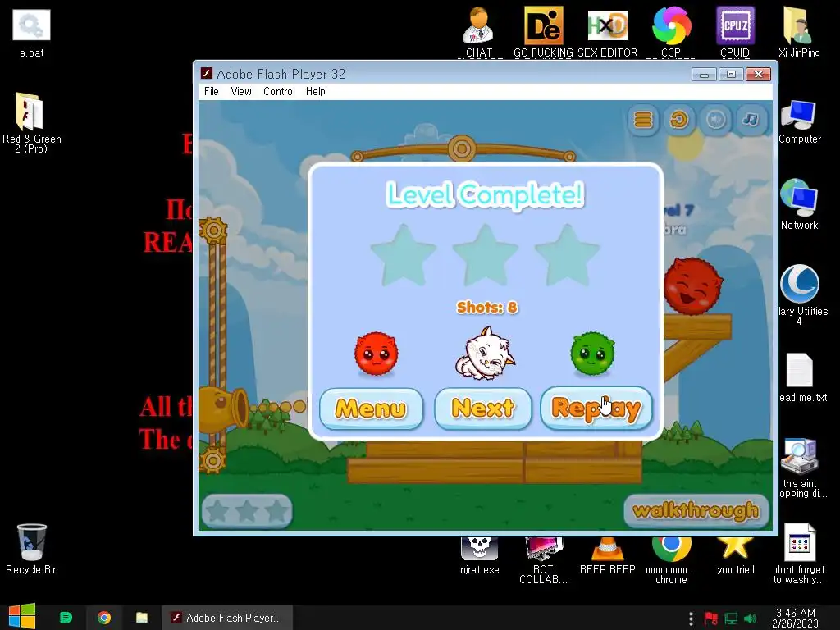
Task: Click the Level Complete! heading
Action: coord(485,194)
